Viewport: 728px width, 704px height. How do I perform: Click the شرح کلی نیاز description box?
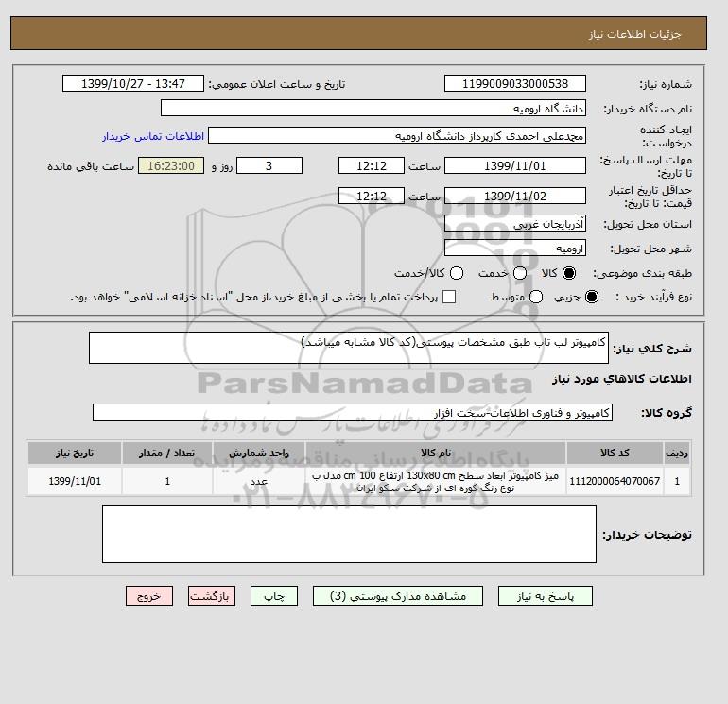(x=349, y=348)
